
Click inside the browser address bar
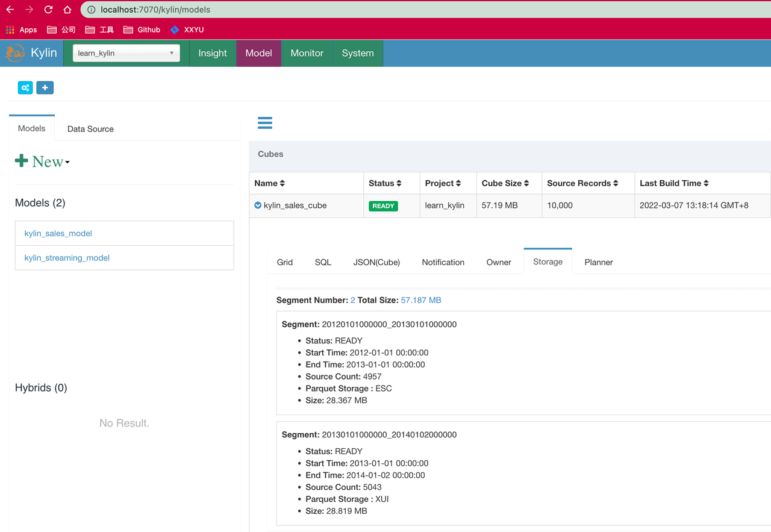click(x=181, y=9)
